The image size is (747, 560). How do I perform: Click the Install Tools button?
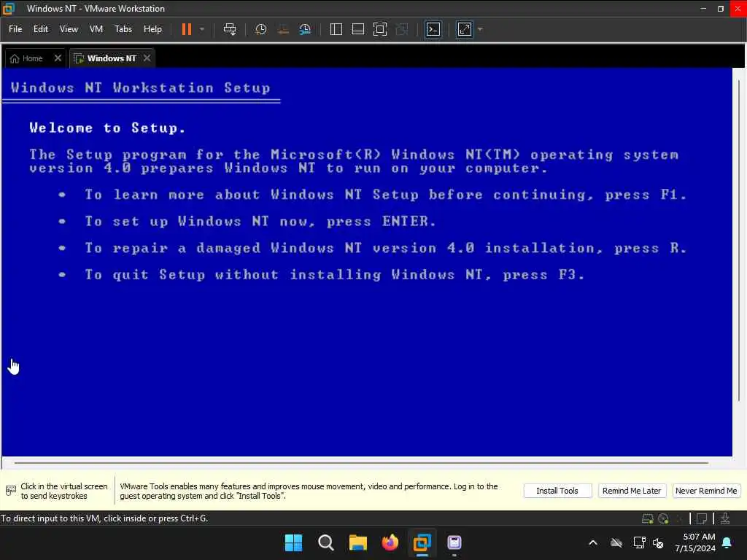pos(557,491)
